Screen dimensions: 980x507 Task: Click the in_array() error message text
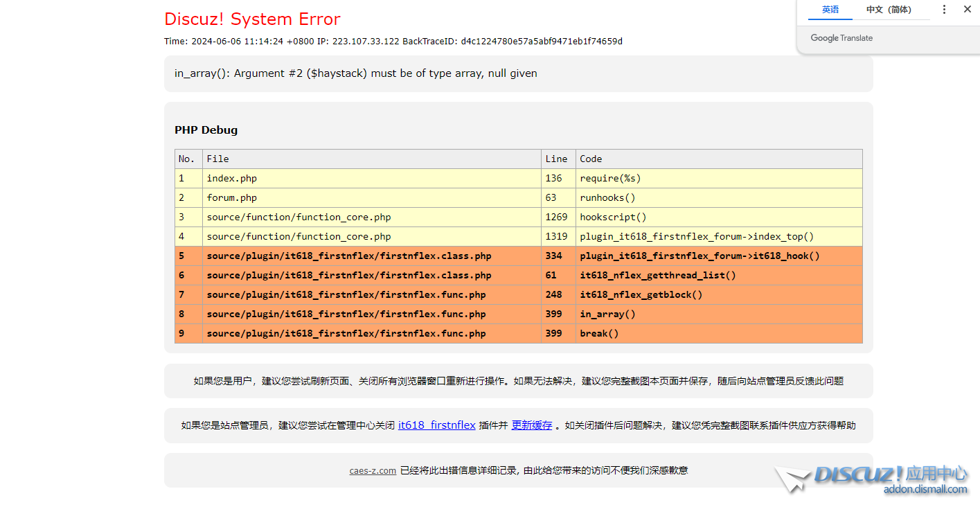[x=355, y=73]
